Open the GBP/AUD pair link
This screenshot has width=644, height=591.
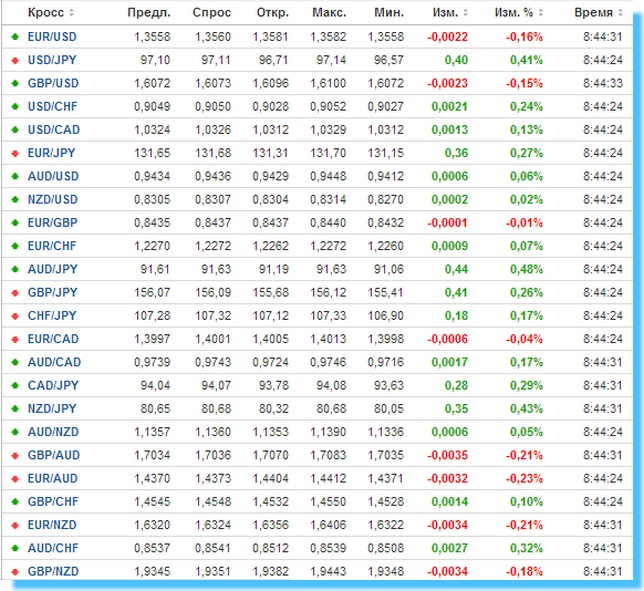point(54,455)
